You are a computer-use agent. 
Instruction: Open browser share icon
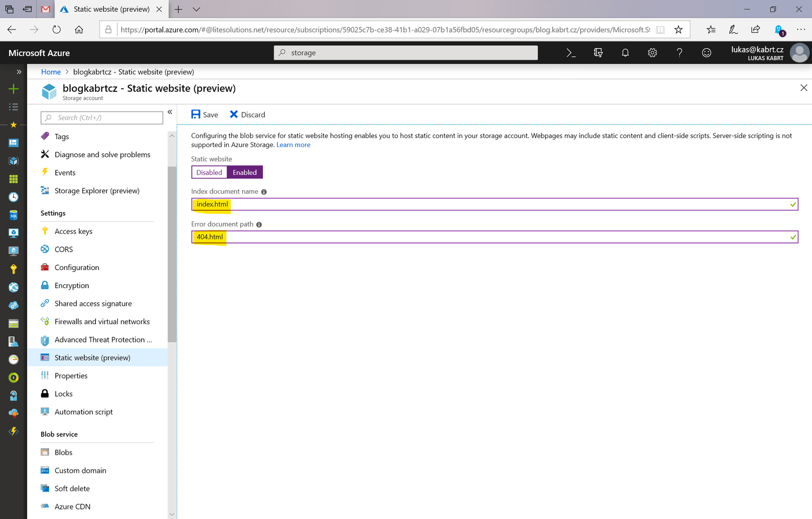[756, 29]
